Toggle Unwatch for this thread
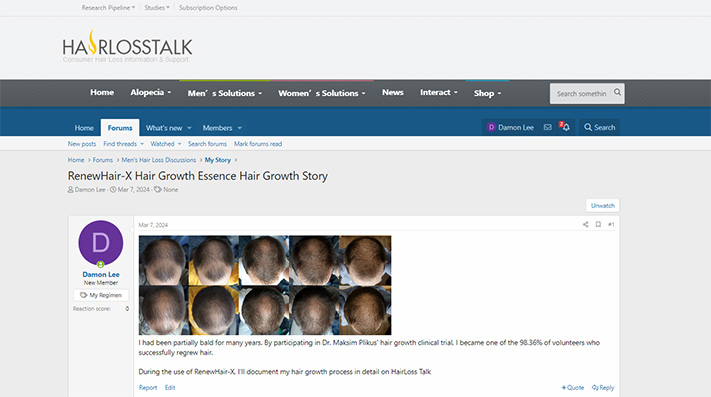Screen dimensions: 711x397 (x=603, y=205)
